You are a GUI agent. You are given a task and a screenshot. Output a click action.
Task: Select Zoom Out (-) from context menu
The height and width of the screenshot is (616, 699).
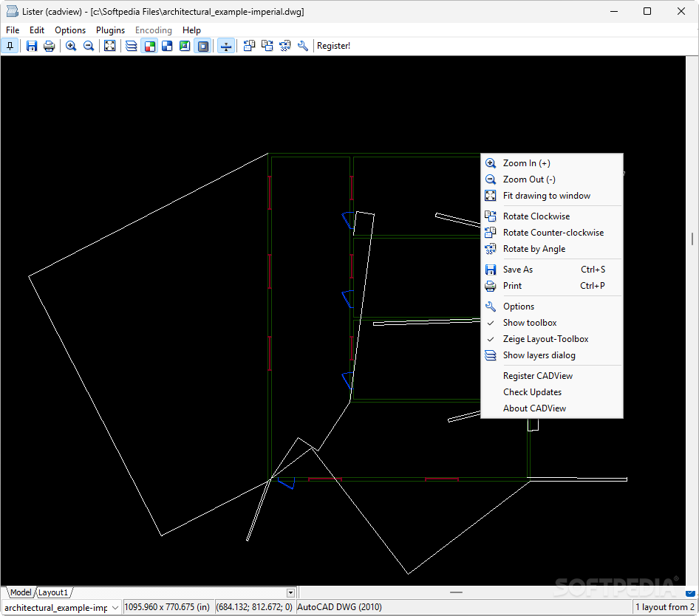point(552,179)
